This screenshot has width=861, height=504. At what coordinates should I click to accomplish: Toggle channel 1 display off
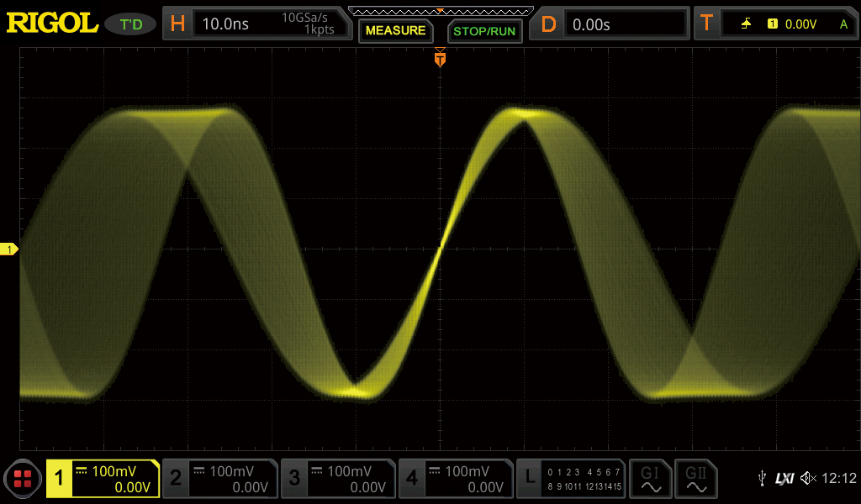[103, 479]
